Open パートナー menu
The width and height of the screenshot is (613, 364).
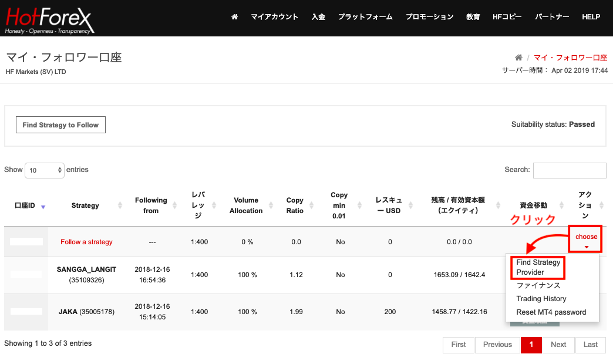coord(551,17)
